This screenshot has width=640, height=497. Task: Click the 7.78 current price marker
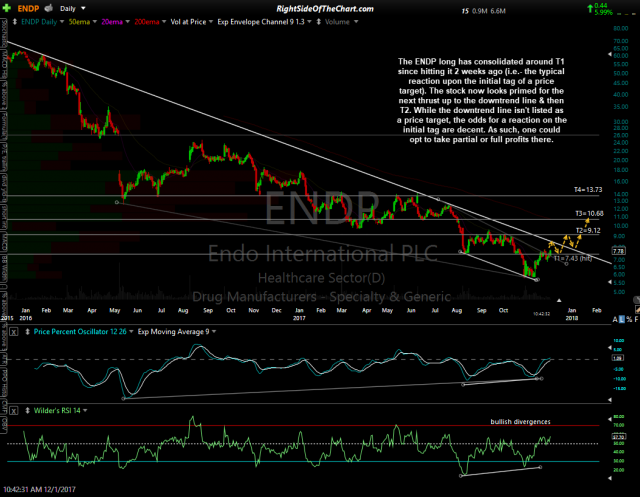[619, 251]
